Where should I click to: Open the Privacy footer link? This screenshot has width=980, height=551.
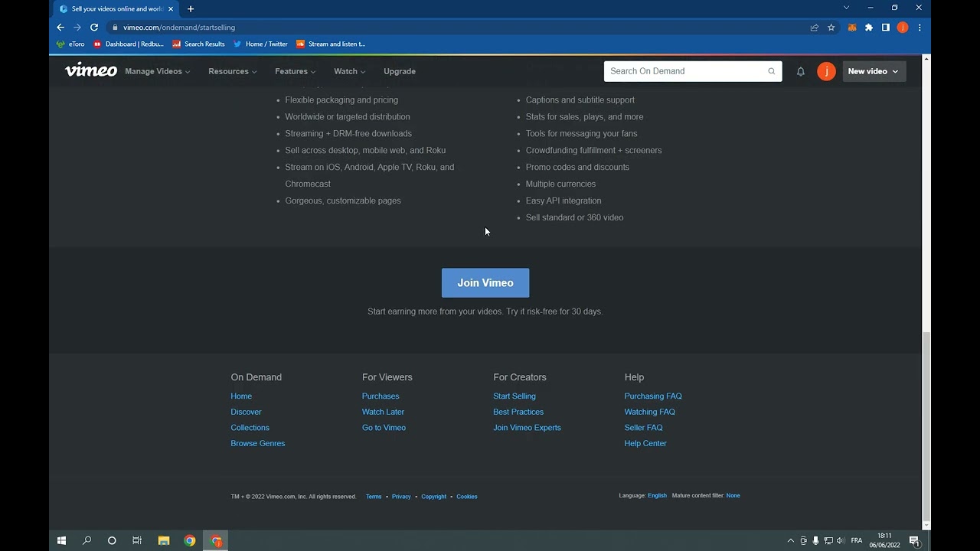[401, 497]
